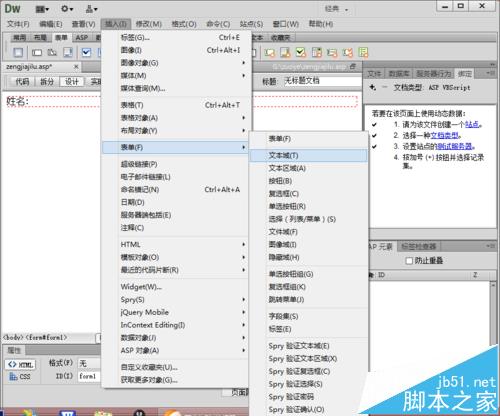Click the Spry Validation Password icon
Screen dimensions: 500x416
coord(332,52)
